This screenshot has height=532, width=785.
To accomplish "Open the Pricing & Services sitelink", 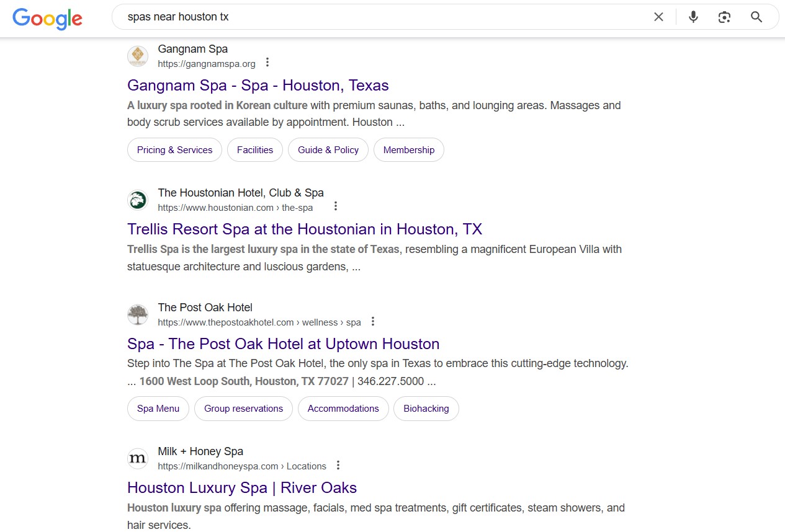I will click(x=174, y=149).
